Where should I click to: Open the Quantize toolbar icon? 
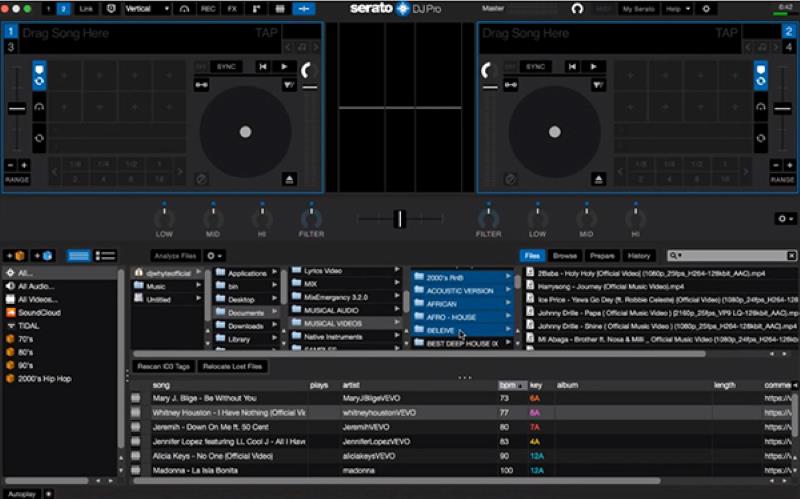(111, 9)
